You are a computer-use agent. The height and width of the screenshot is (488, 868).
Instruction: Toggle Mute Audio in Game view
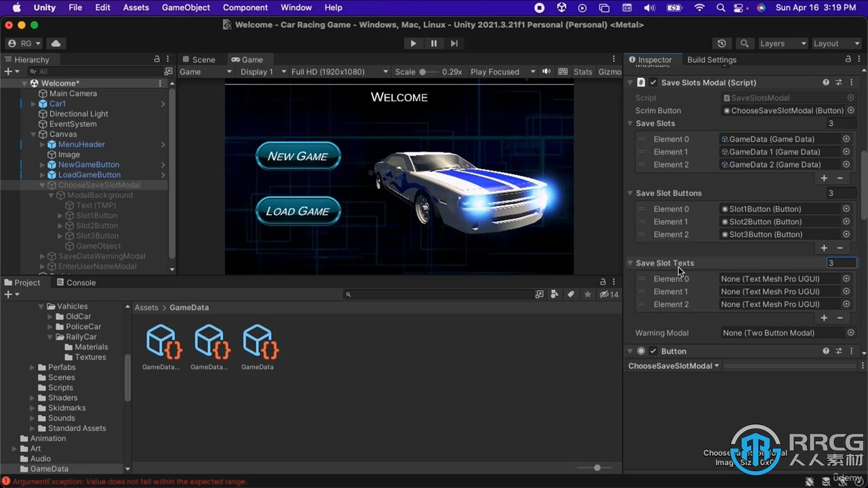[547, 72]
